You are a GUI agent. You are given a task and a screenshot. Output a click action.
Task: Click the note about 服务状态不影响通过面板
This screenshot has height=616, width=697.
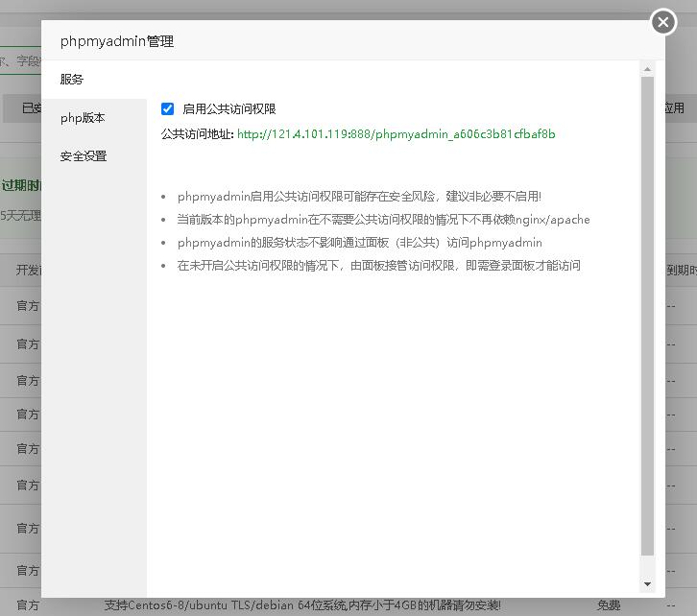pyautogui.click(x=360, y=243)
